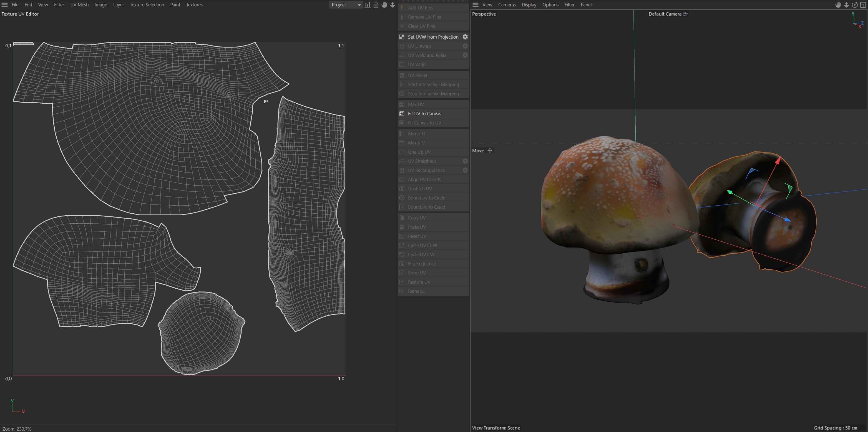Open the Texture Selection menu

click(147, 5)
